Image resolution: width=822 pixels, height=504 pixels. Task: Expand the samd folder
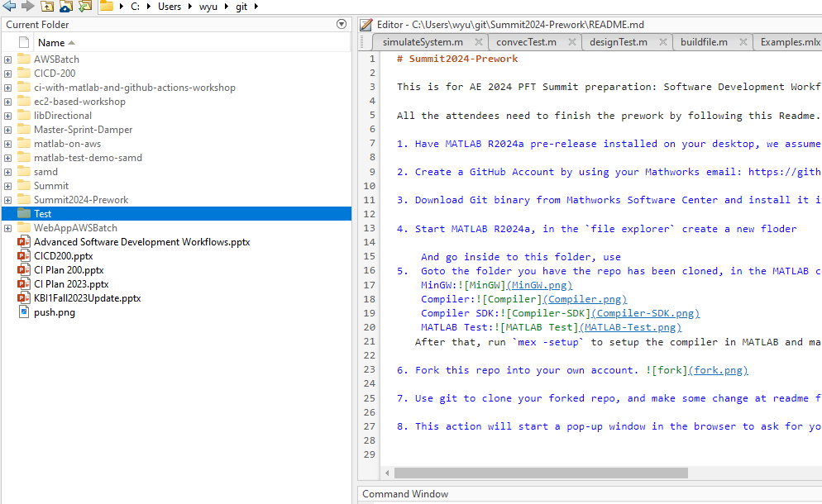point(8,173)
